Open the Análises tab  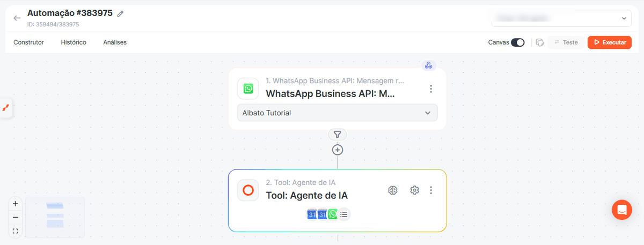click(x=115, y=42)
